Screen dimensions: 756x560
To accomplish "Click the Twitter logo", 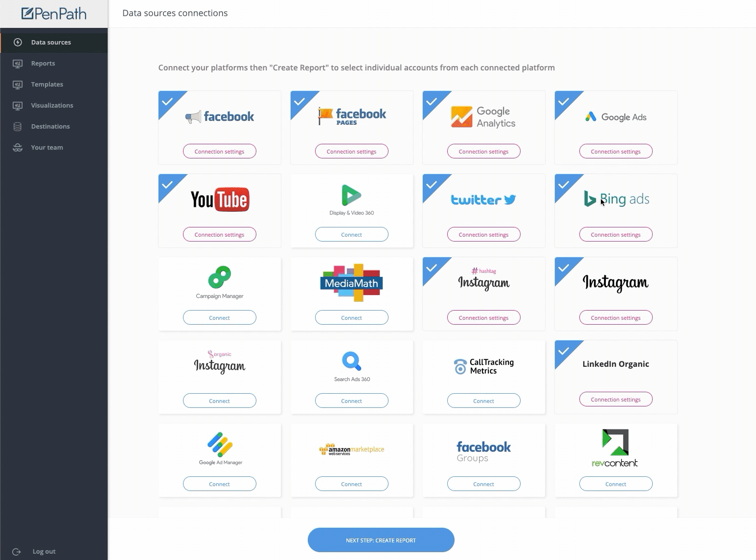I will [x=483, y=200].
